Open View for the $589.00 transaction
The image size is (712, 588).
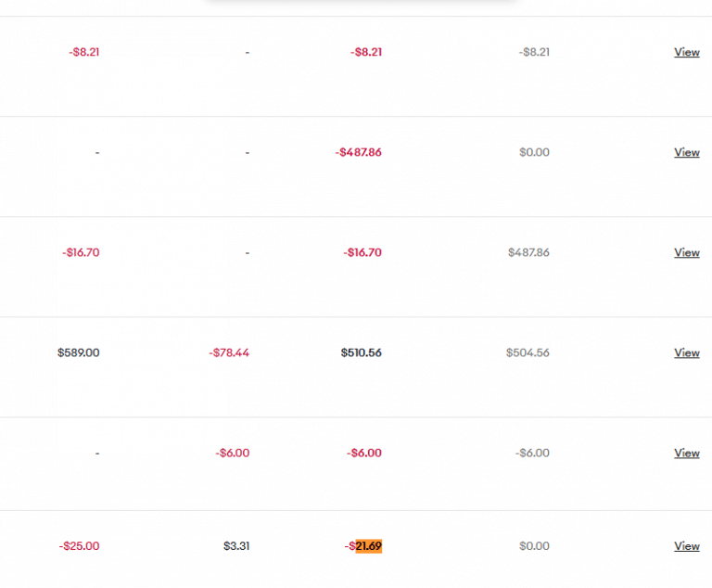click(x=686, y=352)
